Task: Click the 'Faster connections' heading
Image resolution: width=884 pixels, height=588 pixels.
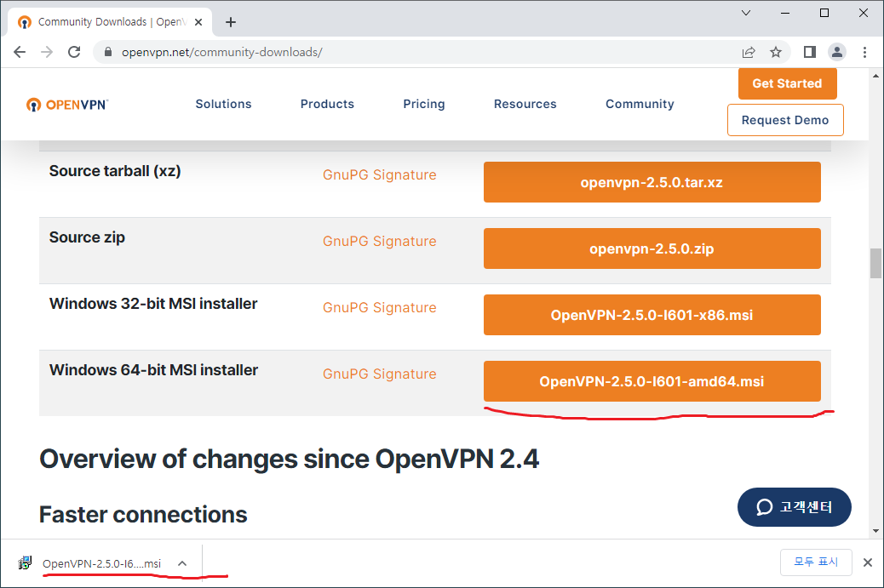Action: point(143,515)
